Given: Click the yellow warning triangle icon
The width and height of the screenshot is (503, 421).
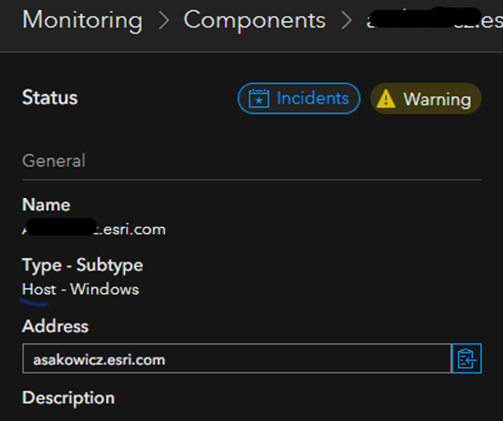Looking at the screenshot, I should [x=386, y=99].
